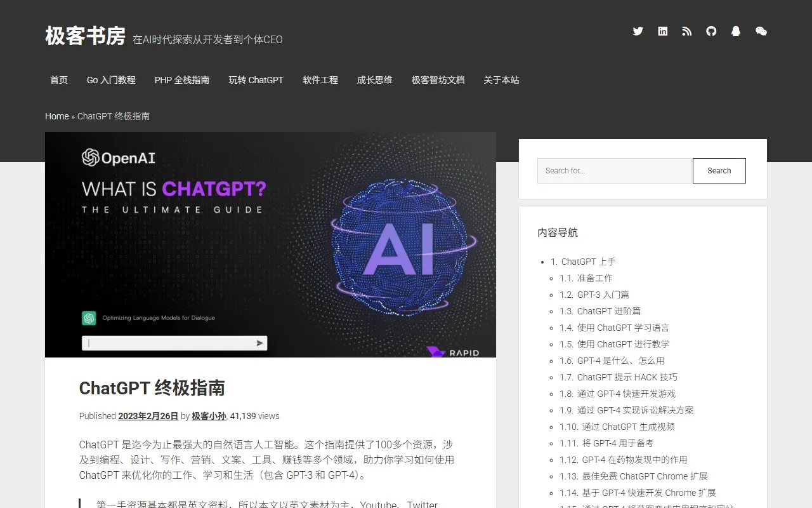Viewport: 812px width, 508px height.
Task: Click the LinkedIn icon
Action: tap(662, 30)
